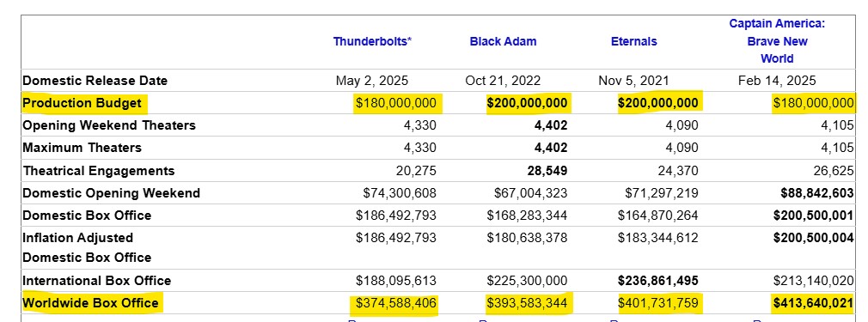Viewport: 868px width, 322px height.
Task: Open the Eternals movie link
Action: 634,41
